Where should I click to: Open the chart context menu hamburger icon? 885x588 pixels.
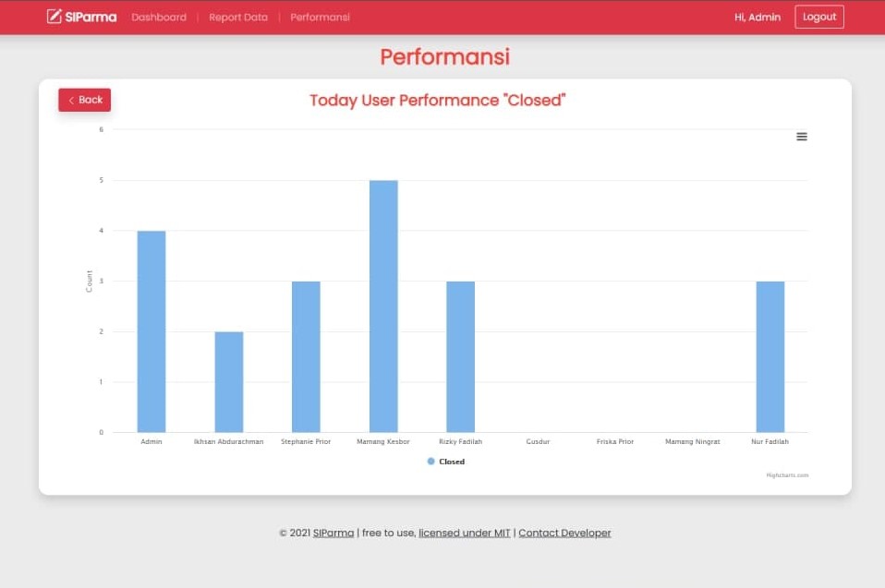coord(801,137)
